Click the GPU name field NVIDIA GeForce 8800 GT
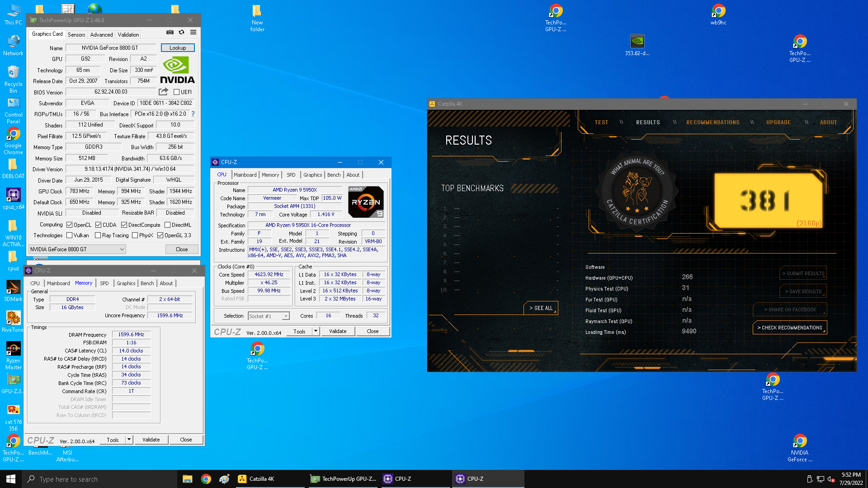 110,48
